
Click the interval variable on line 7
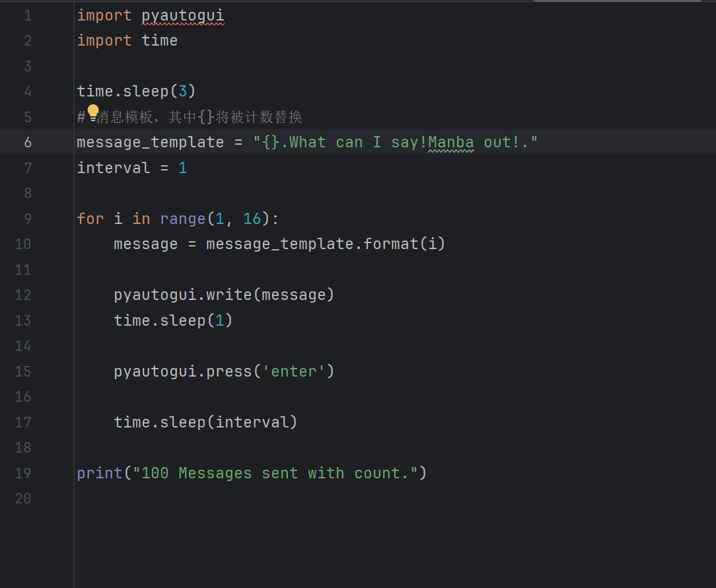click(x=114, y=168)
